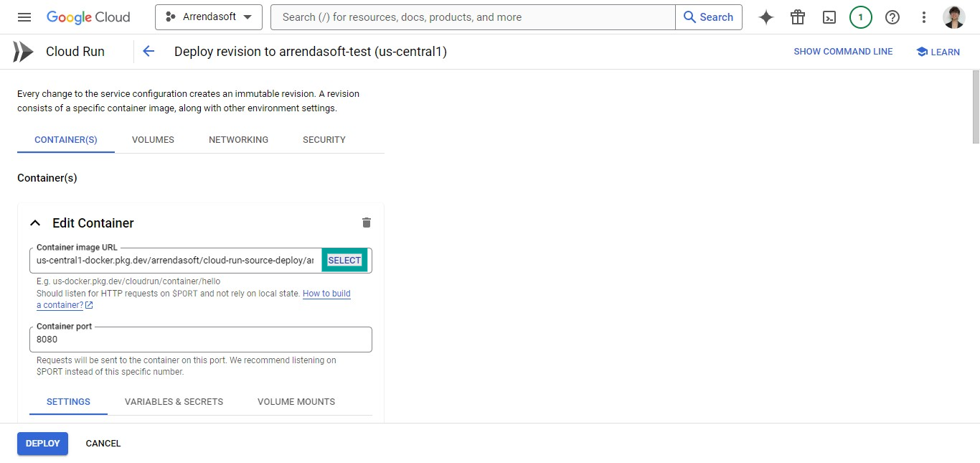Open the help question mark icon
Viewport: 980px width, 463px height.
tap(892, 17)
